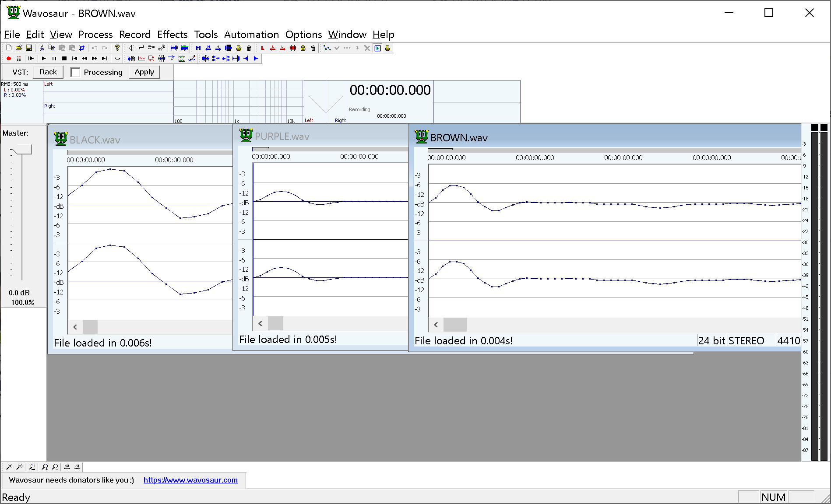Viewport: 831px width, 504px height.
Task: Click zoom to selection magnifier icon
Action: tap(32, 467)
